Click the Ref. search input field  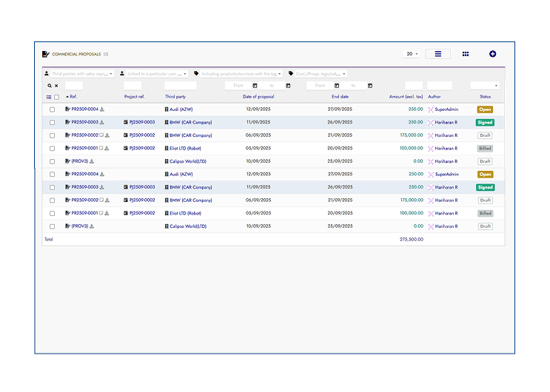click(74, 86)
